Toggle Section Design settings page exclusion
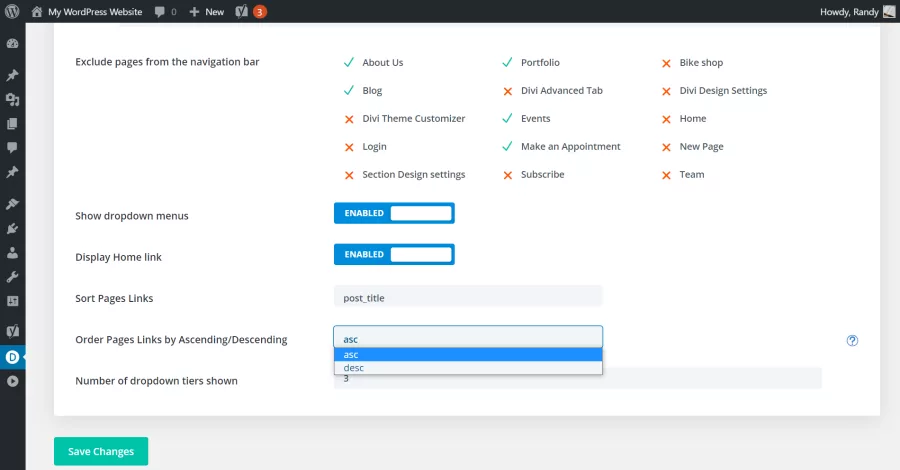 pyautogui.click(x=348, y=175)
